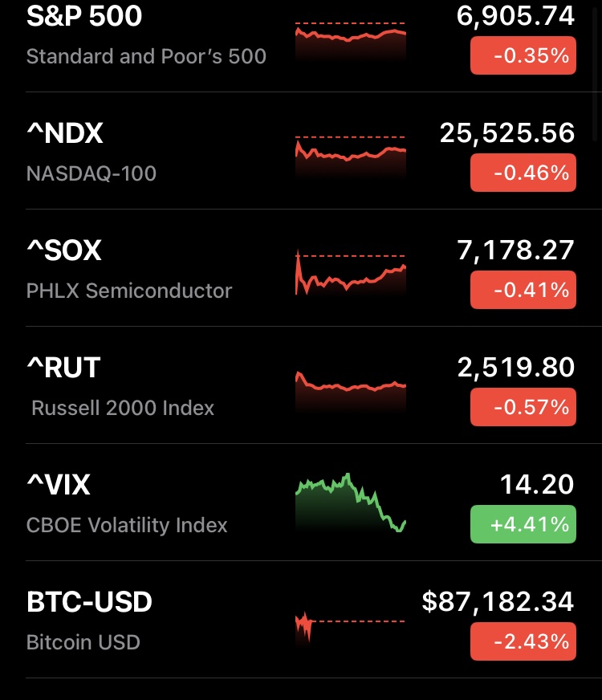Image resolution: width=602 pixels, height=700 pixels.
Task: Open the green ^VIX sparkline chart
Action: tap(351, 503)
